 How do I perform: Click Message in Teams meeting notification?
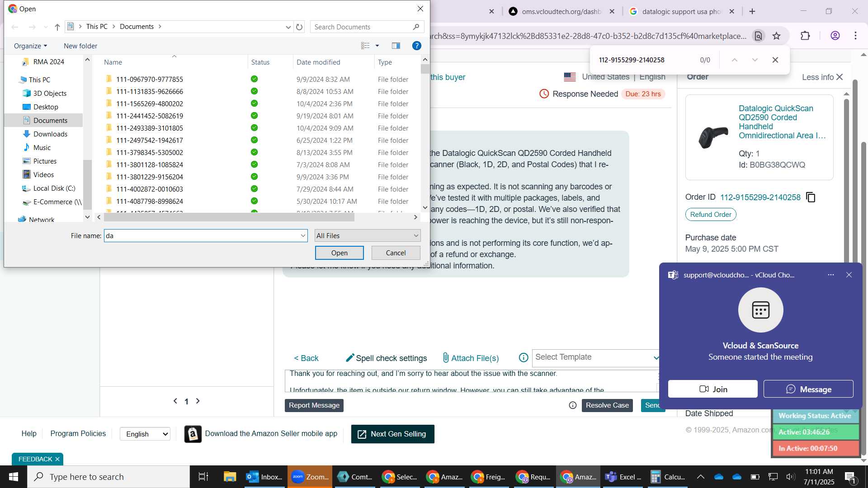(x=808, y=389)
